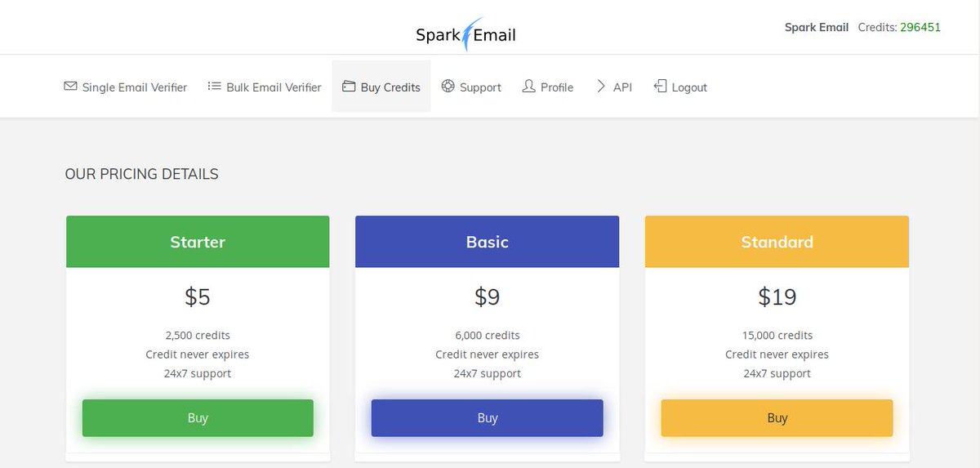Click the 2,500 credits text
The height and width of the screenshot is (468, 980).
[198, 335]
